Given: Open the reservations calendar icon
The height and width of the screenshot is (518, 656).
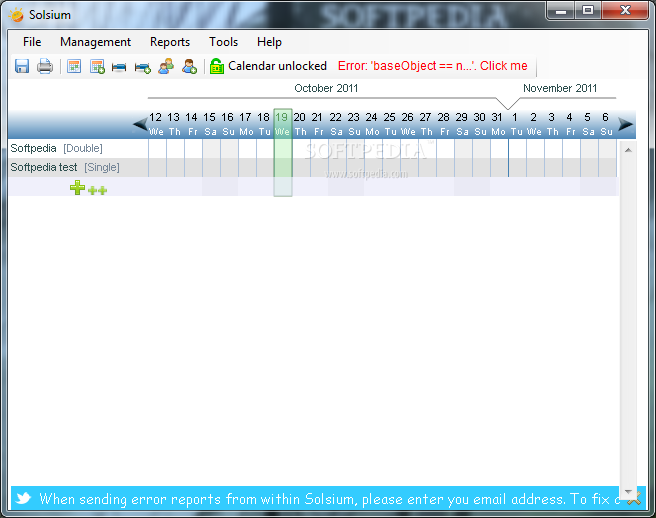Looking at the screenshot, I should point(74,66).
